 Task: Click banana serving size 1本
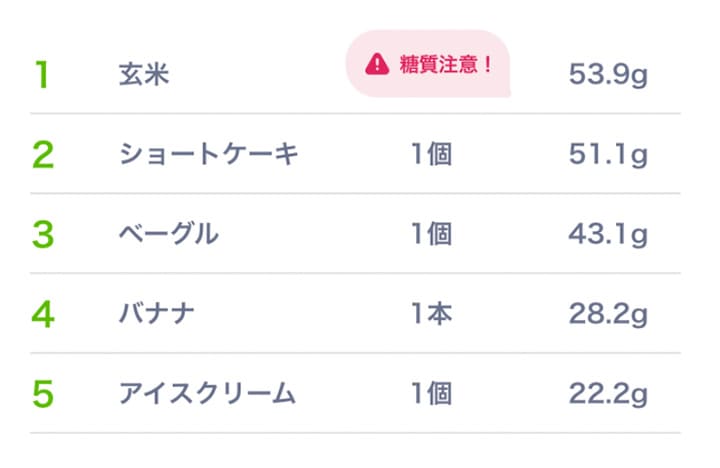point(432,314)
